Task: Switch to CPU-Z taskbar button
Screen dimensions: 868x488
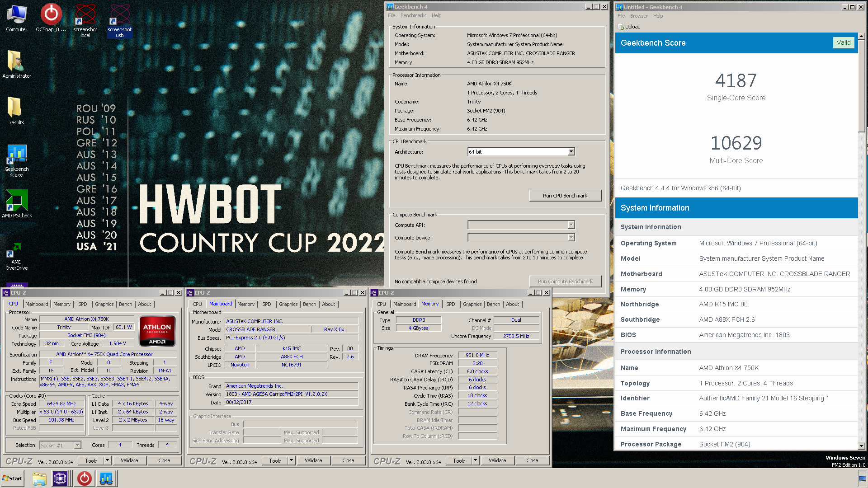Action: (60, 479)
